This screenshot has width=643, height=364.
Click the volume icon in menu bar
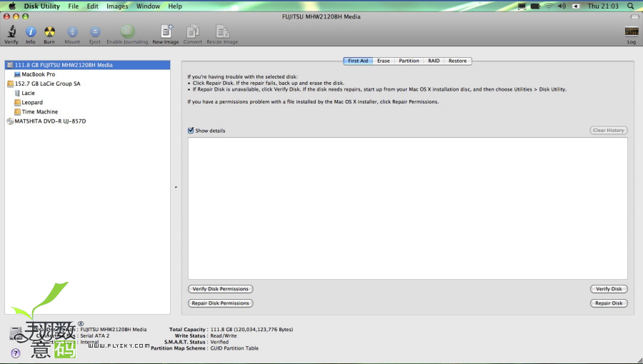(562, 6)
